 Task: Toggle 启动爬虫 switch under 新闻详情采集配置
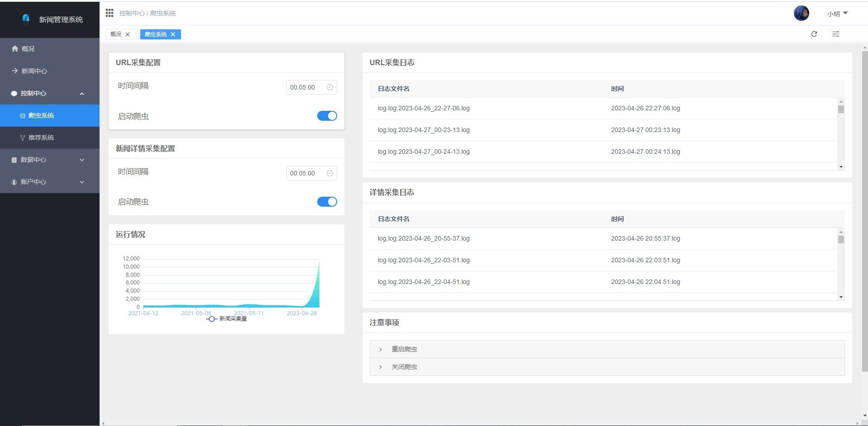[327, 202]
